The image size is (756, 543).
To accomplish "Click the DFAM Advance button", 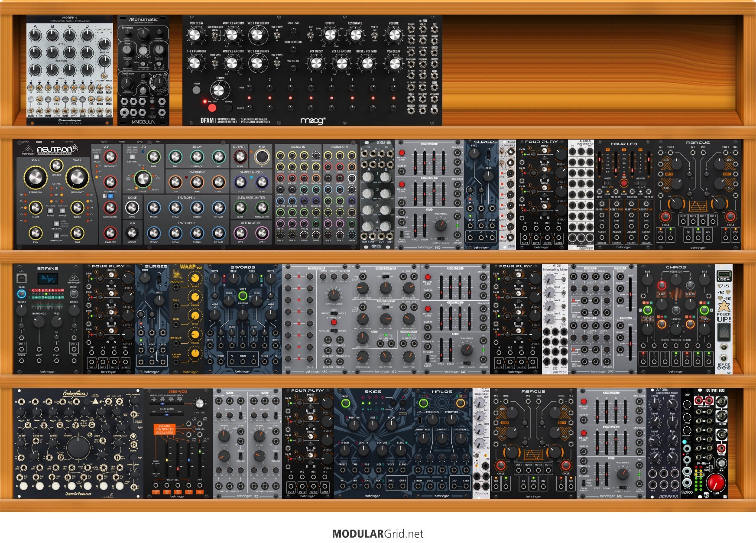I will 228,107.
